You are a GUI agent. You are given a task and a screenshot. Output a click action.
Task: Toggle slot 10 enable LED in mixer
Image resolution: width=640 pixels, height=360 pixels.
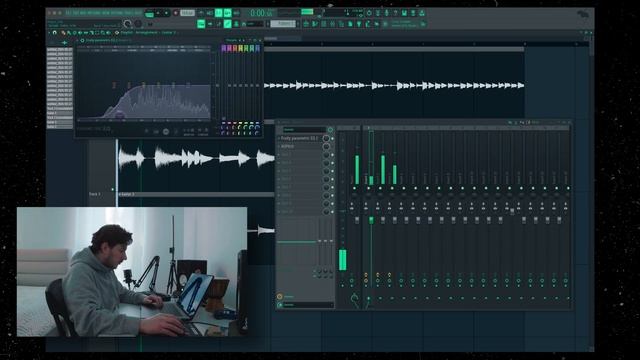tap(332, 212)
